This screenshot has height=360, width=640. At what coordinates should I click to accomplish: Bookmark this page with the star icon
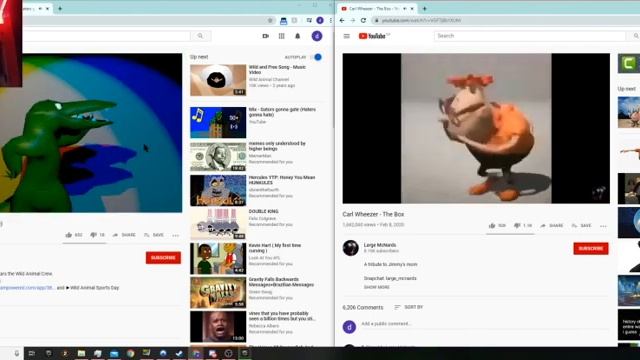click(270, 20)
